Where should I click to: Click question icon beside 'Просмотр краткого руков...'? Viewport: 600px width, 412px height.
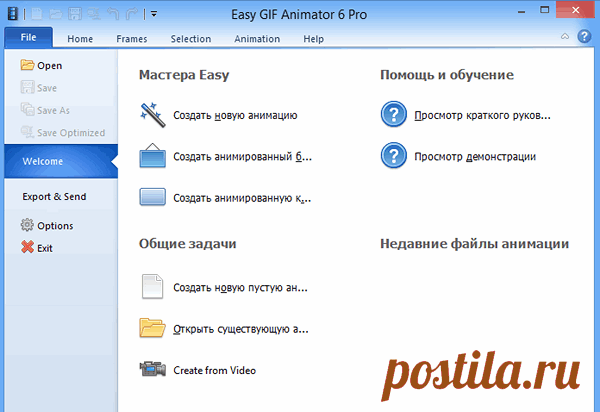[394, 114]
